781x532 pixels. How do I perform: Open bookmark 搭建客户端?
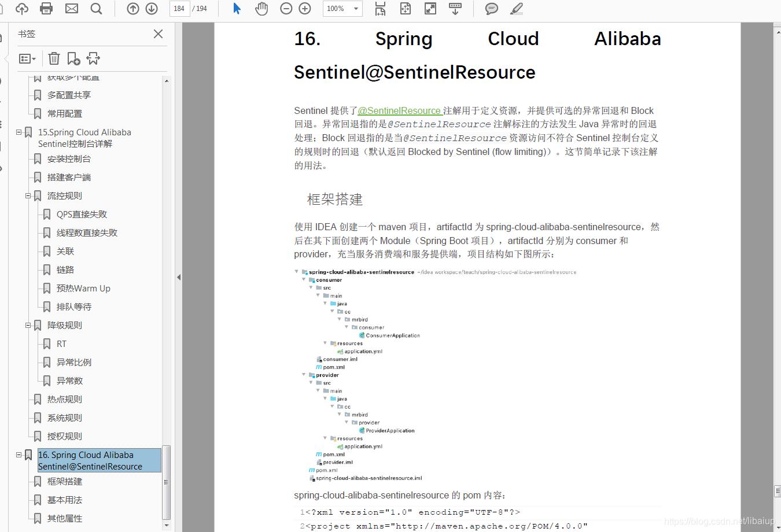(x=69, y=178)
